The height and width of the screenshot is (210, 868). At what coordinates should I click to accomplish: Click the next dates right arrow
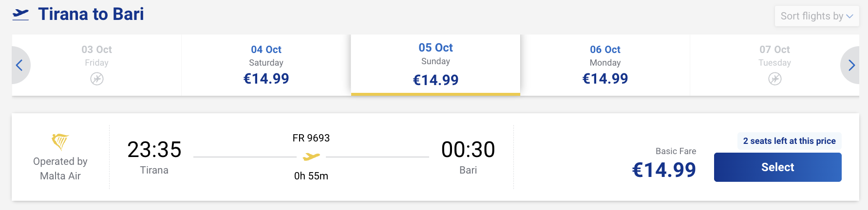point(851,65)
